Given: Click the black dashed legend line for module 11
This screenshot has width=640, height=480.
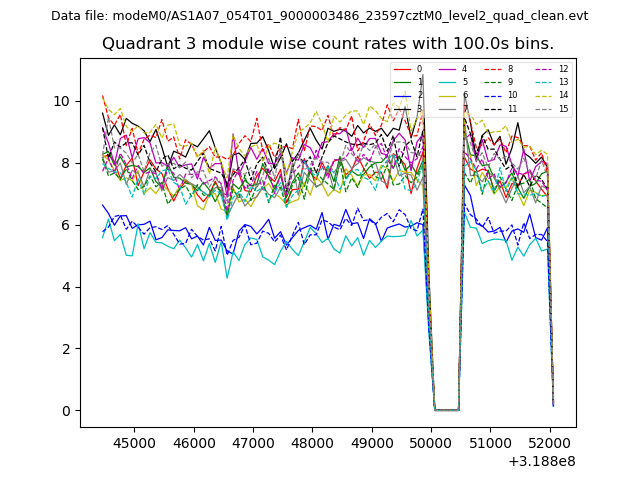Looking at the screenshot, I should (493, 108).
